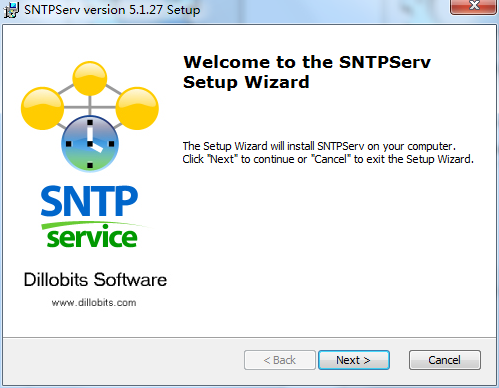The image size is (499, 388).
Task: Close the SNTPServ Setup window
Action: (473, 6)
